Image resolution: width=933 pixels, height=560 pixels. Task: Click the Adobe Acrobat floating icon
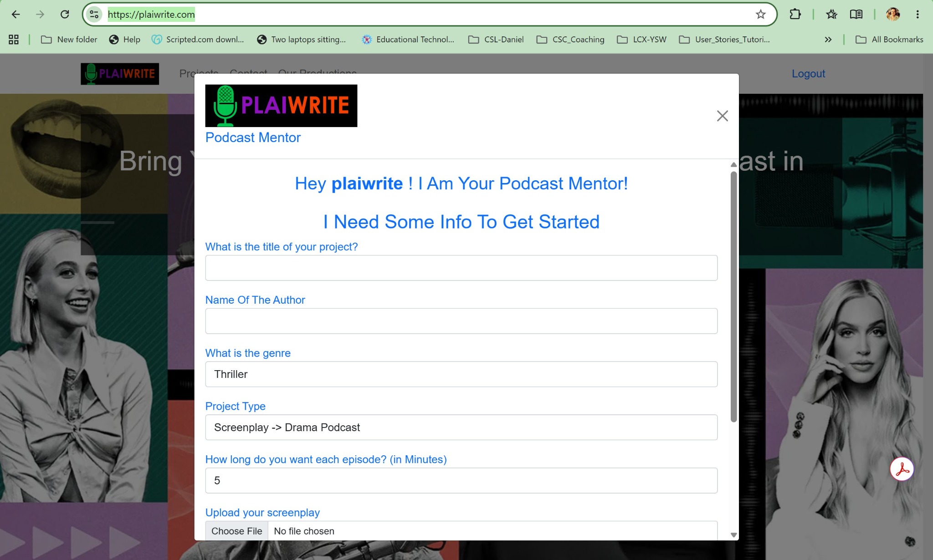coord(902,469)
